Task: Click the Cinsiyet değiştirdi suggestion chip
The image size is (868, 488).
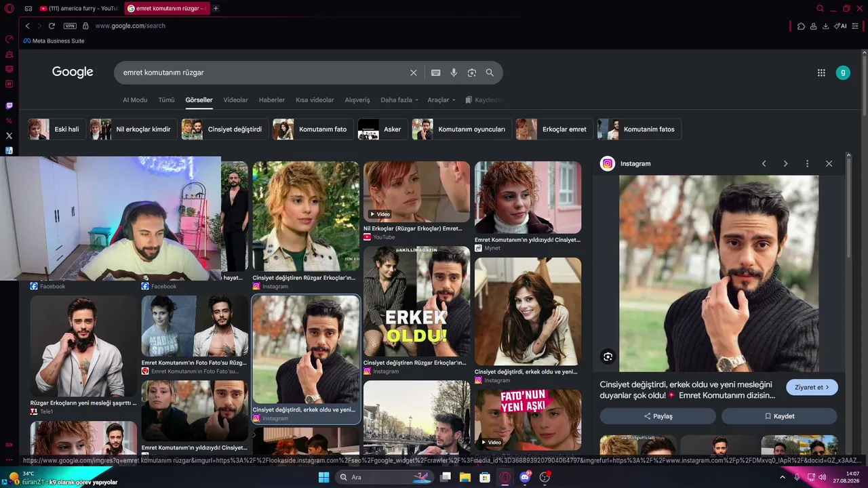Action: (225, 129)
